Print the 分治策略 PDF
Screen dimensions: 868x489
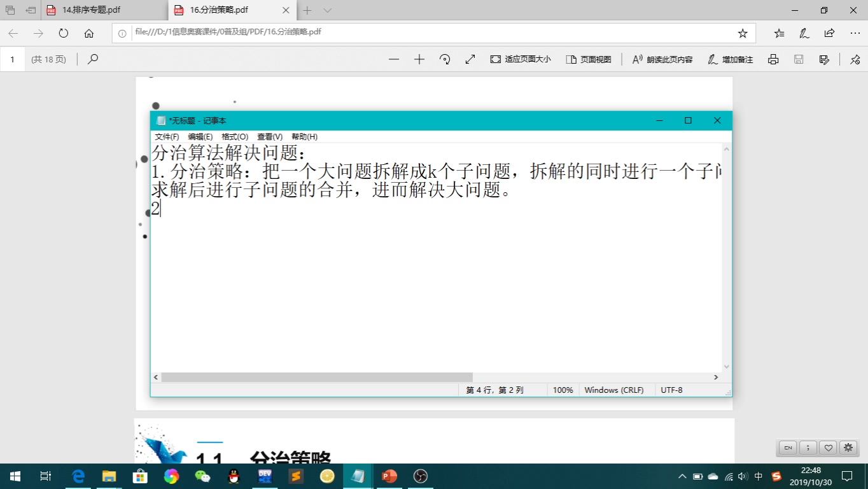(x=773, y=59)
